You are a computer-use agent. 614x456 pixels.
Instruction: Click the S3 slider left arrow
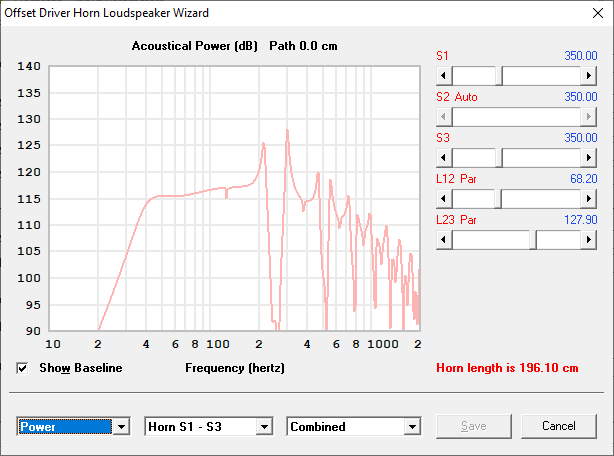tap(444, 158)
